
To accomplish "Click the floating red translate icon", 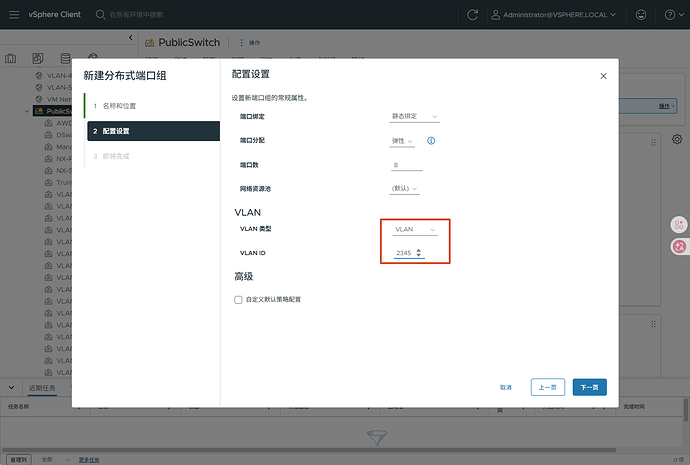I will (679, 246).
